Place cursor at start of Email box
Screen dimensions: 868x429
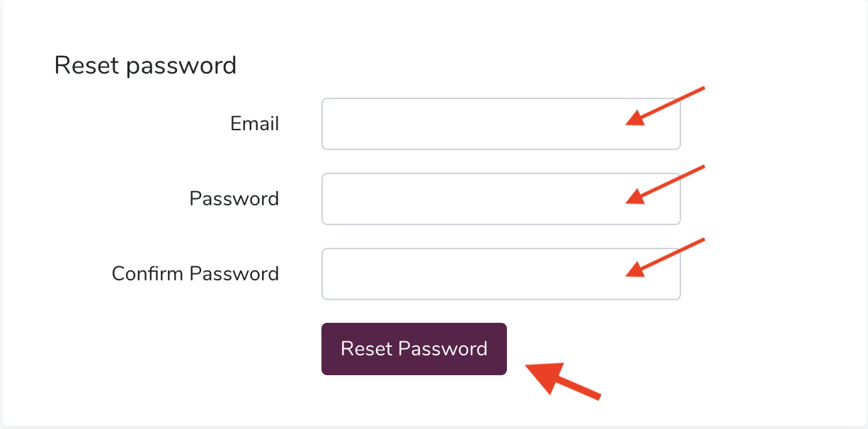(x=331, y=124)
